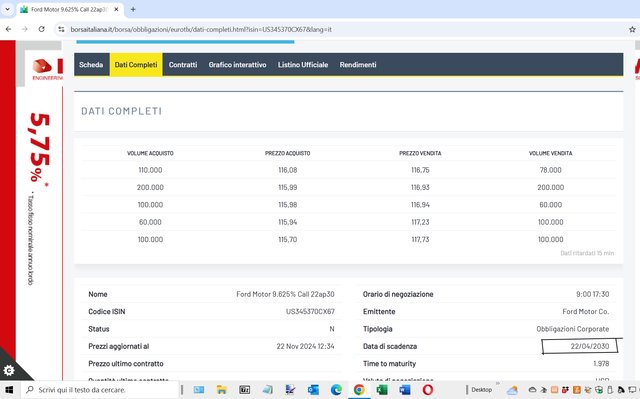Open a new browser tab
The image size is (640, 399).
(133, 9)
